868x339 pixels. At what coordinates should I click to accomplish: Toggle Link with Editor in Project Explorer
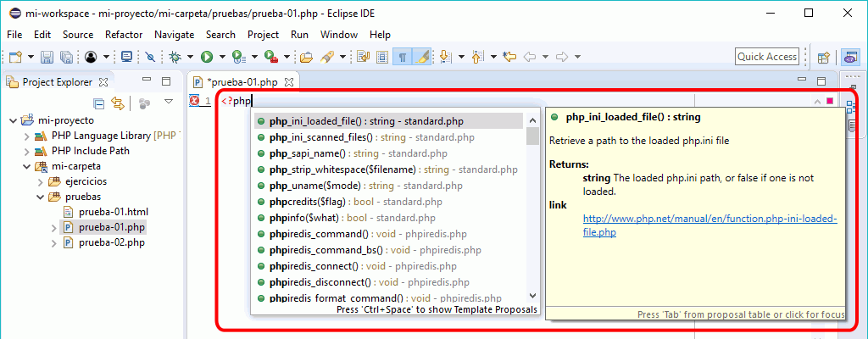(x=117, y=103)
